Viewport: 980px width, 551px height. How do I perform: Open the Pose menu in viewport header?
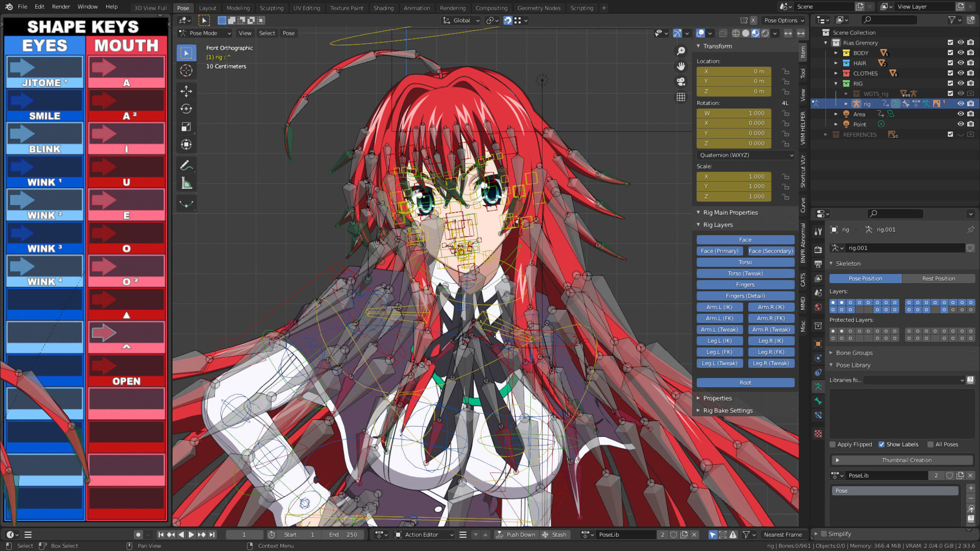[288, 33]
